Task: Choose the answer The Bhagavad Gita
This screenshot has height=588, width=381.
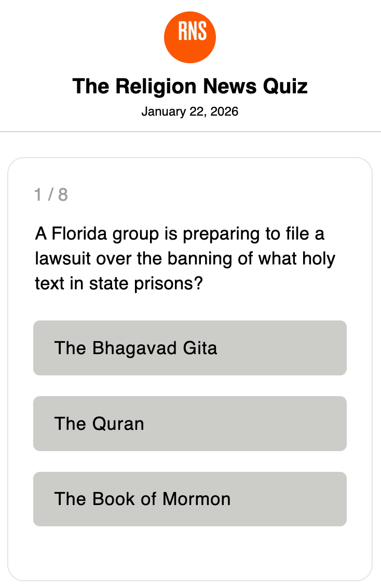Action: pyautogui.click(x=190, y=348)
